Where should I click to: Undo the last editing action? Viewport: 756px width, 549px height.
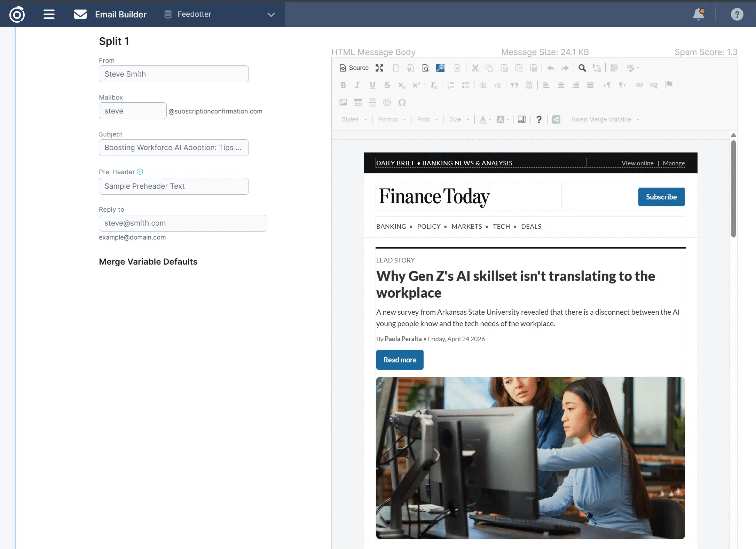point(551,68)
